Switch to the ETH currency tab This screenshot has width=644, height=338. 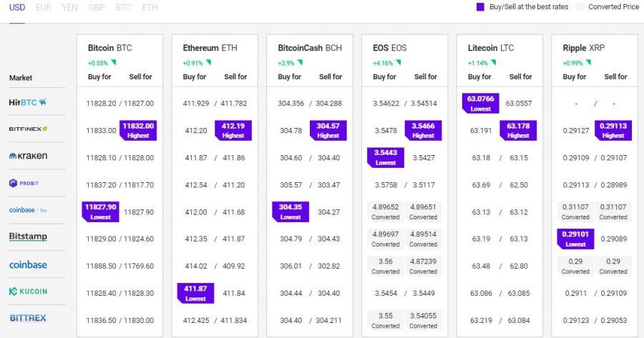(150, 7)
